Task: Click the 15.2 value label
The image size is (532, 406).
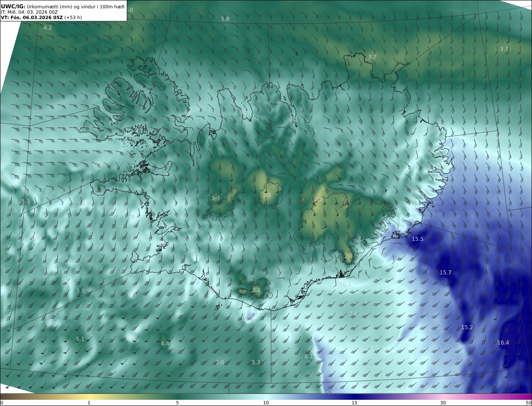Action: pos(467,327)
